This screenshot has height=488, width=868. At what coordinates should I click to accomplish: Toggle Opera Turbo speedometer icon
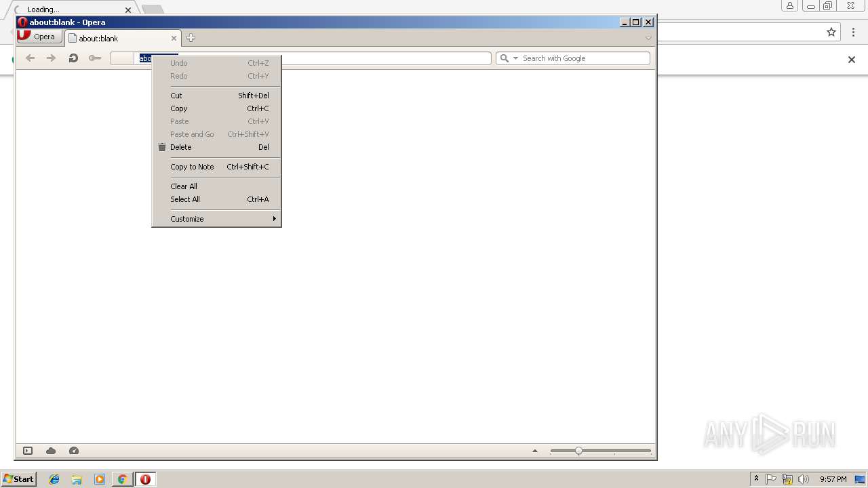click(74, 451)
